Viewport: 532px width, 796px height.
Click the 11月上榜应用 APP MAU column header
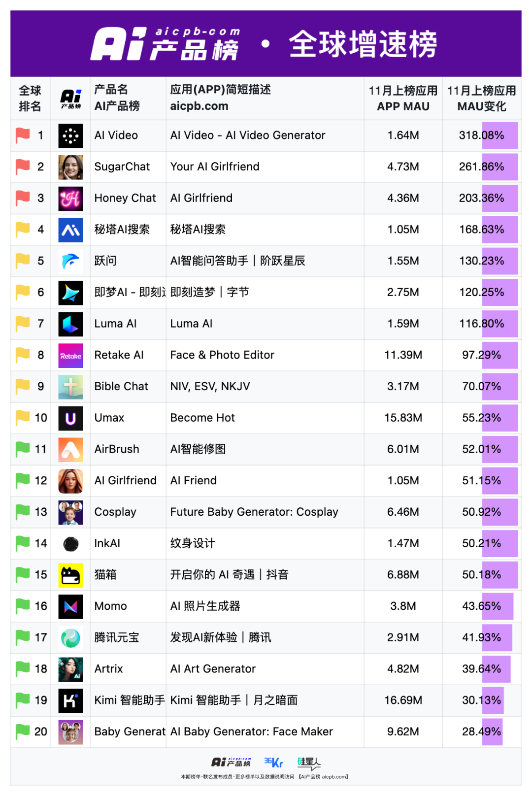(x=403, y=99)
